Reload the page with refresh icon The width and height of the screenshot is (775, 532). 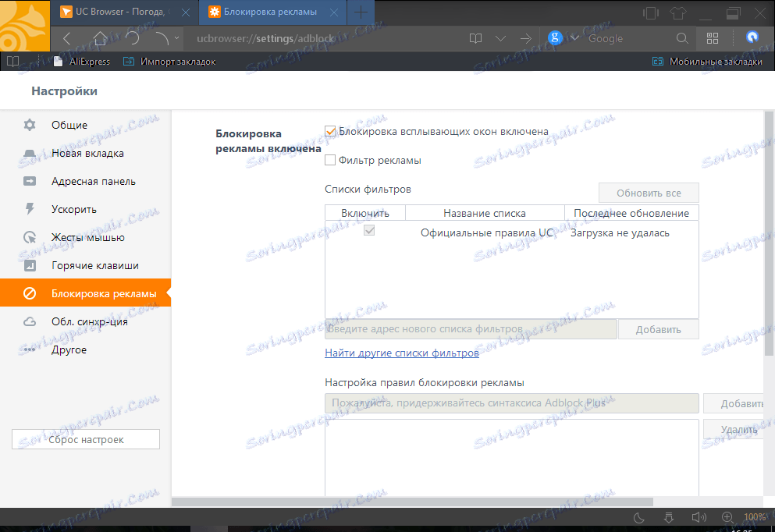[131, 38]
